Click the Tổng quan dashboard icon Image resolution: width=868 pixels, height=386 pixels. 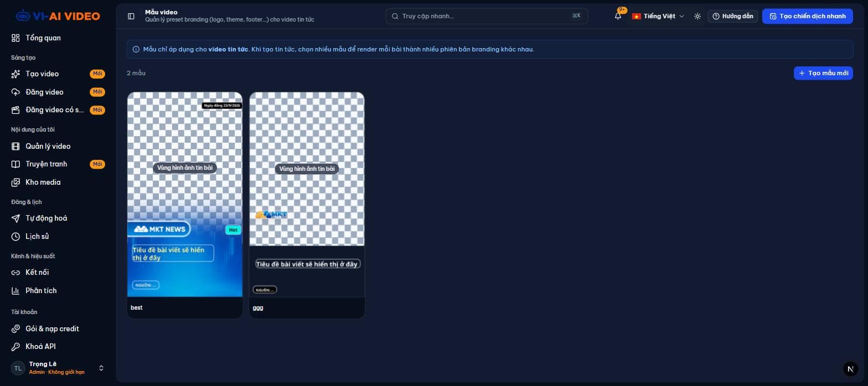15,38
